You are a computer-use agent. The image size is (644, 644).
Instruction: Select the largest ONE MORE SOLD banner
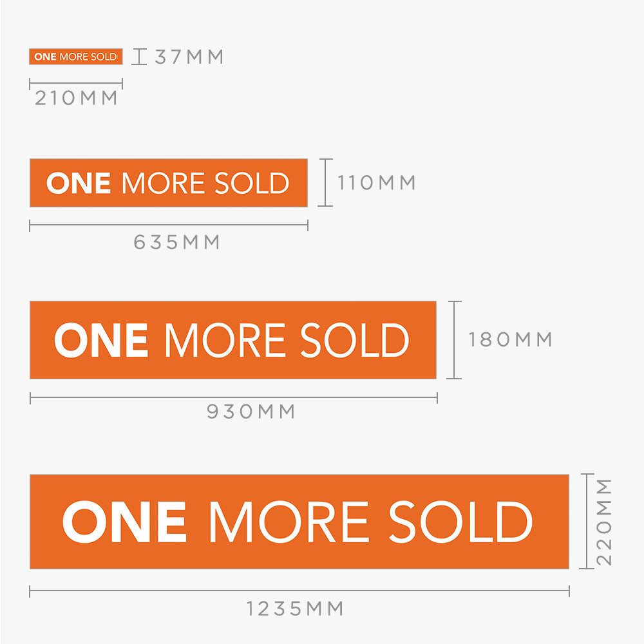click(299, 522)
